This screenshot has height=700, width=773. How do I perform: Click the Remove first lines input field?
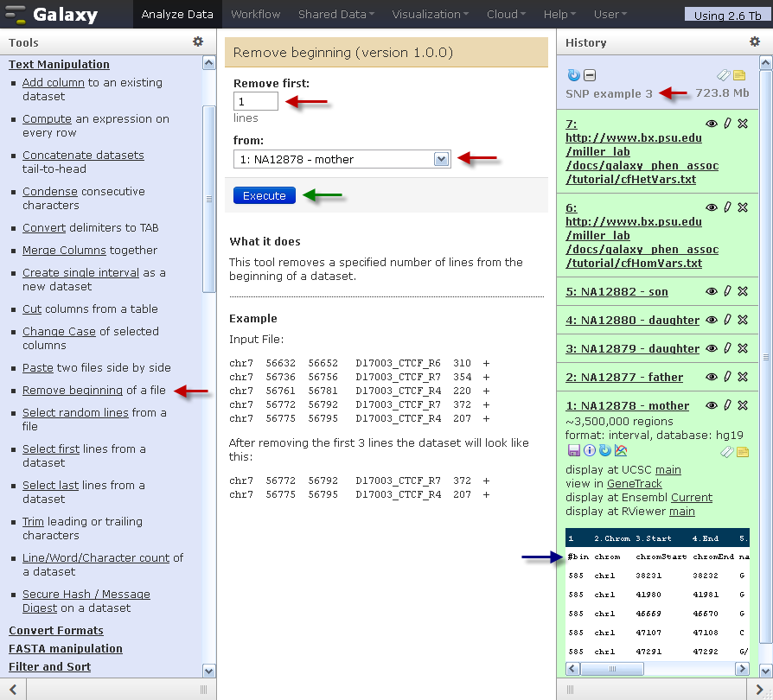pyautogui.click(x=256, y=101)
